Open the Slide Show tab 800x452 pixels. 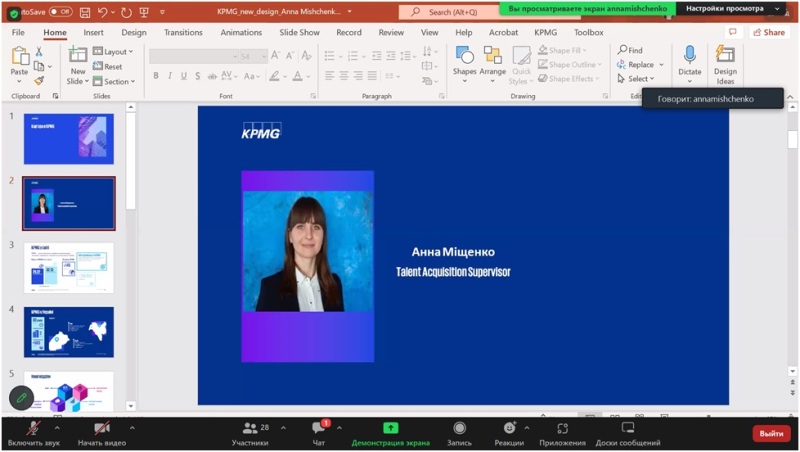tap(299, 32)
